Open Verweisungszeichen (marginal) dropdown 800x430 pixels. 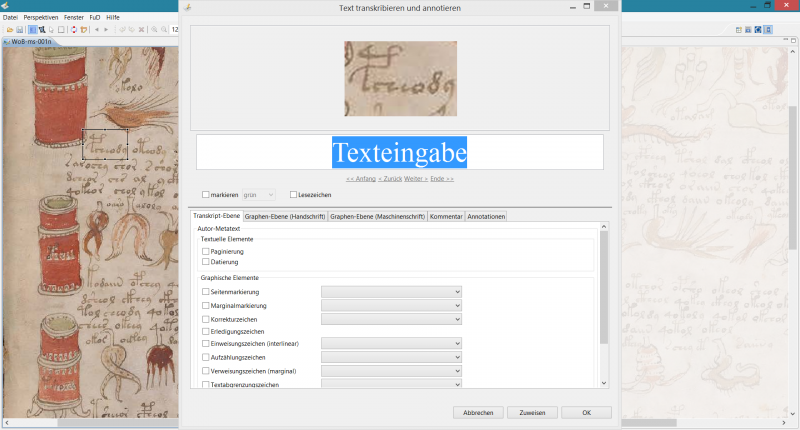391,371
